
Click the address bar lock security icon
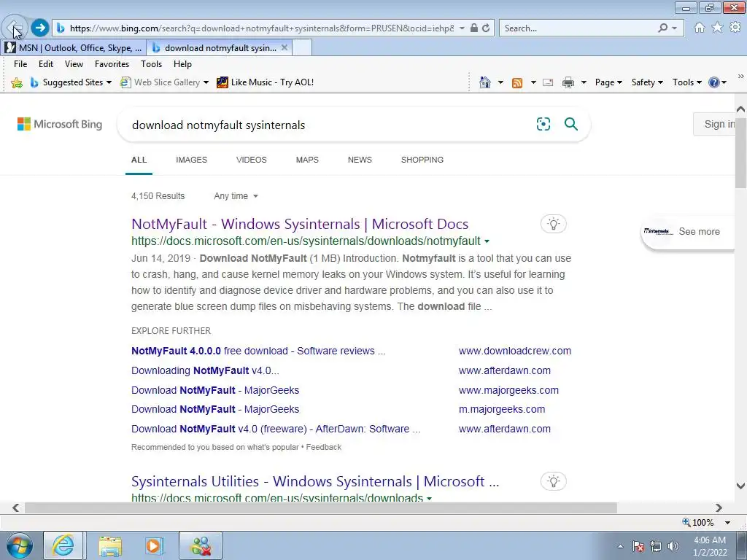click(x=474, y=28)
